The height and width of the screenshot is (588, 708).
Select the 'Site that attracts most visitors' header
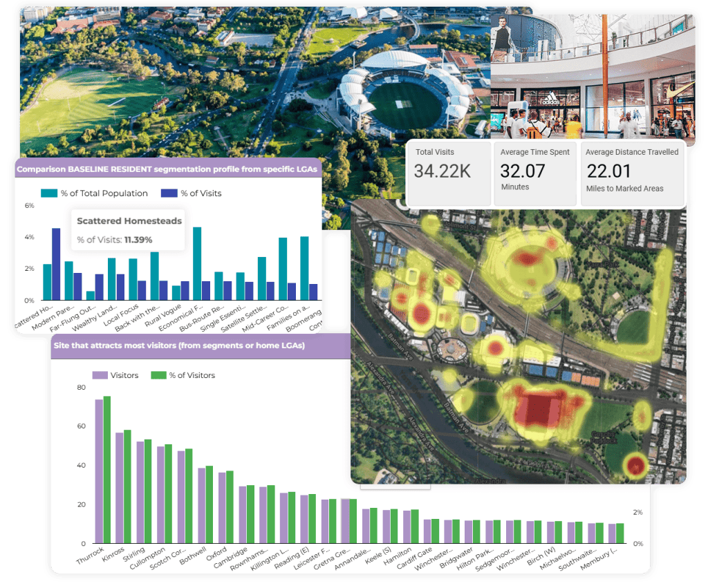180,345
